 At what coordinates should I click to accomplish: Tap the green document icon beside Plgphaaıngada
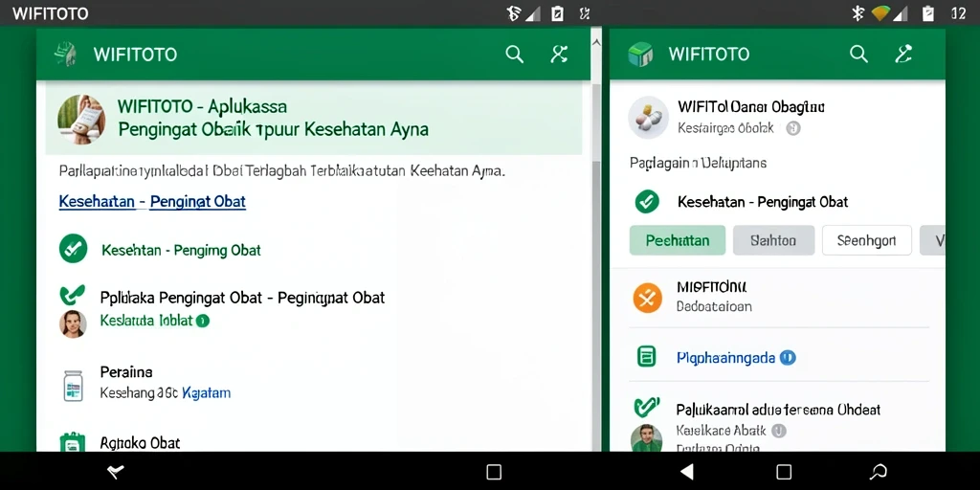(x=646, y=357)
